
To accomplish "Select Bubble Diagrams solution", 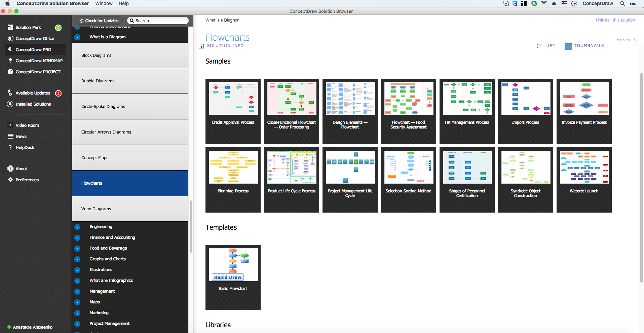I will (x=130, y=81).
